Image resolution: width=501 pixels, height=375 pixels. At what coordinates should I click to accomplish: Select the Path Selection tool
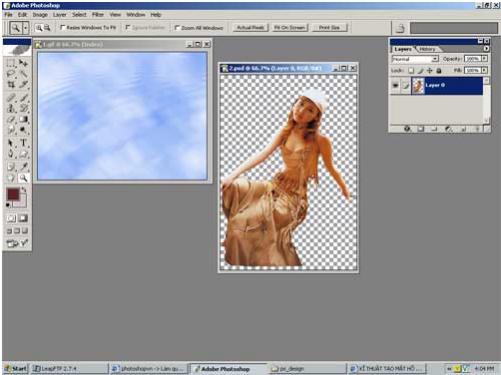(11, 143)
